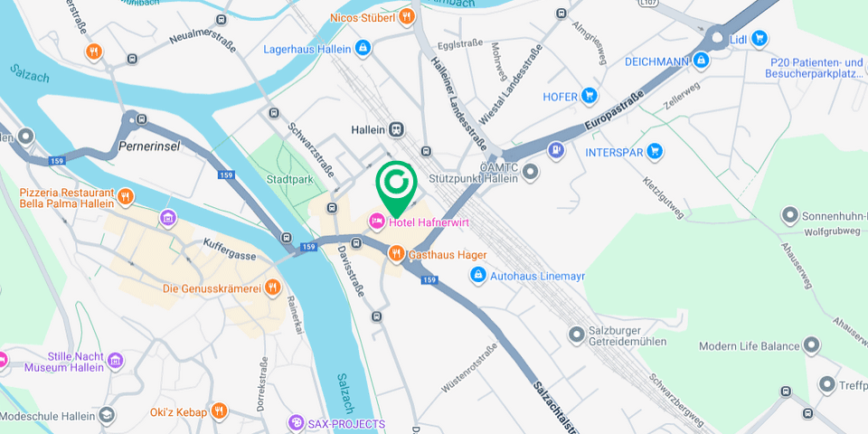868x434 pixels.
Task: Click the Hallein train station icon
Action: pyautogui.click(x=396, y=129)
